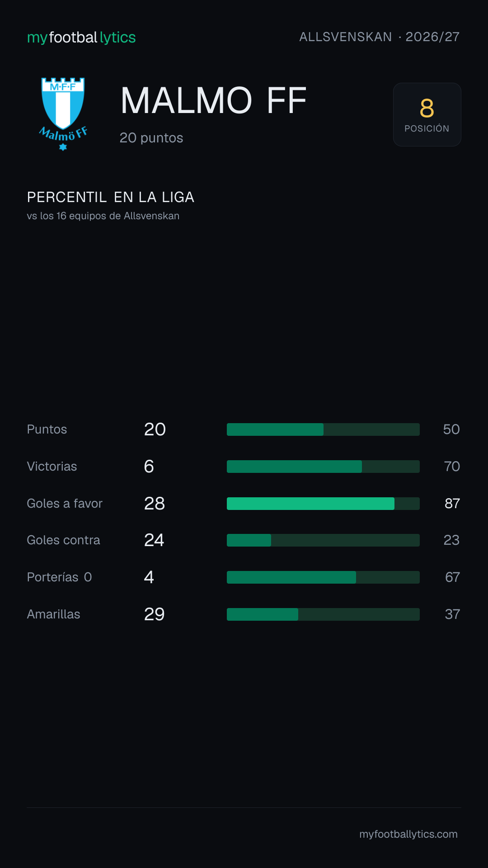Click the Goles a favor percentile bar
The height and width of the screenshot is (868, 488).
pos(323,504)
